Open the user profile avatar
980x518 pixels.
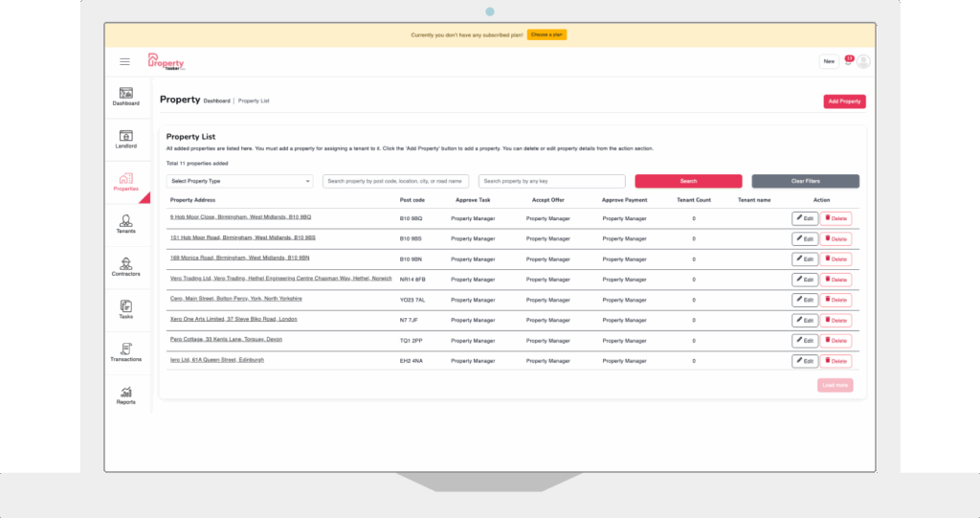tap(863, 61)
